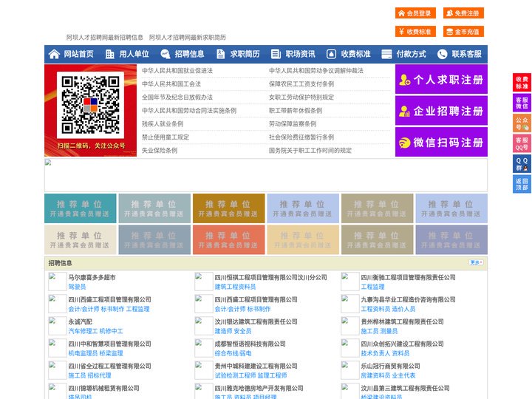Viewport: 532px width, 399px height.
Task: Click logo image beside 永诚汽配
Action: (x=57, y=326)
